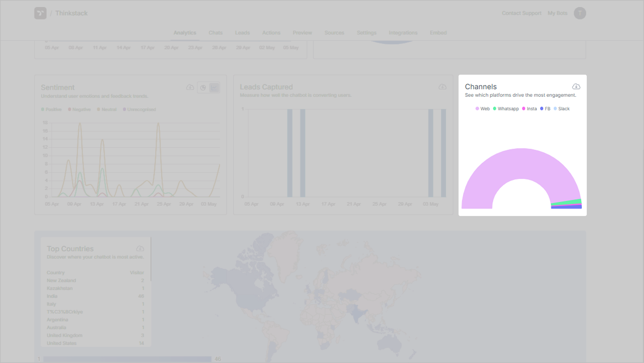Open the Integrations tab

point(403,33)
